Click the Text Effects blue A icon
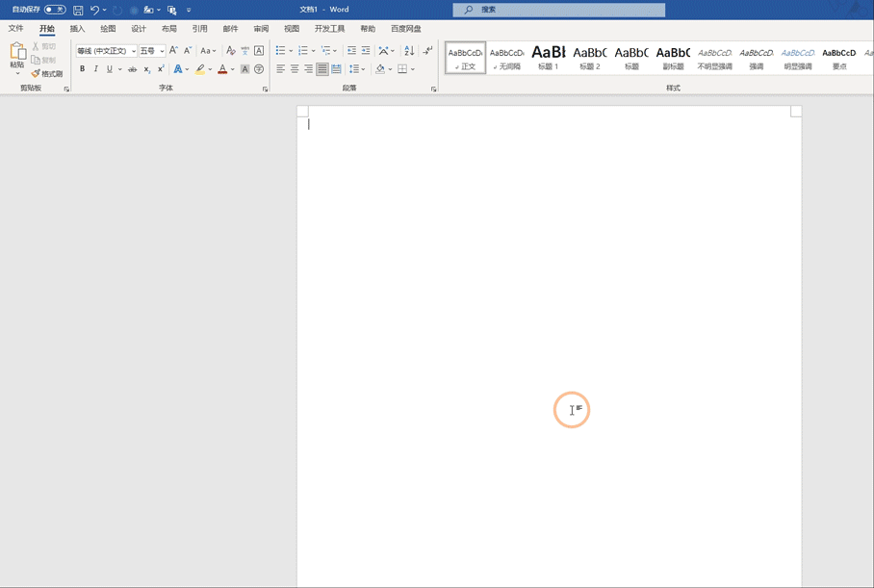 178,69
